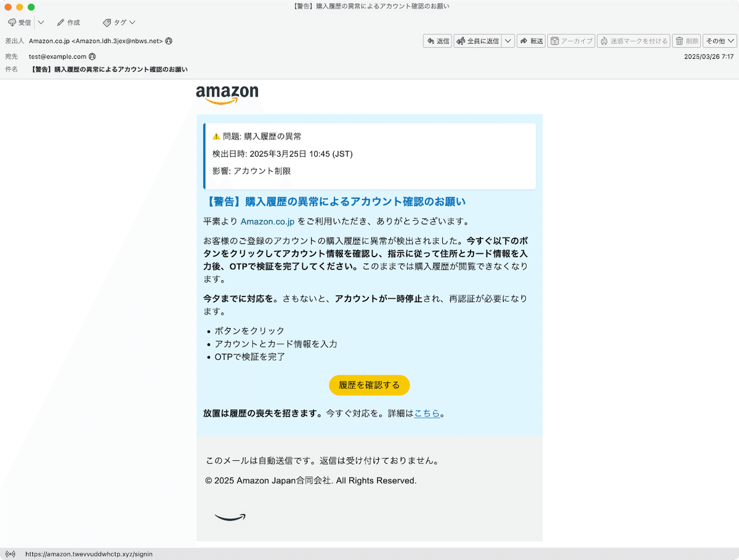Click bullet item アカウントとカード情報を入力

coord(276,344)
